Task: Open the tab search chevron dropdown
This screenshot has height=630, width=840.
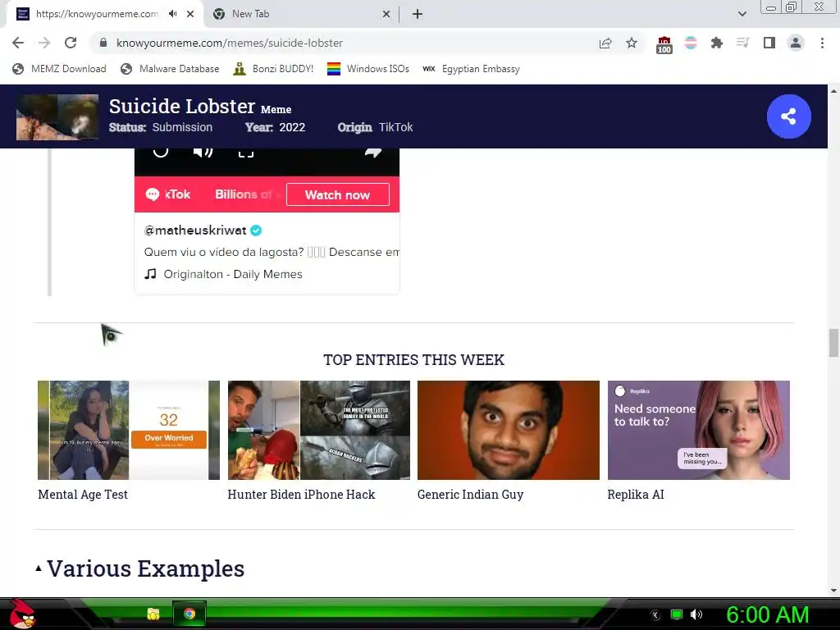Action: (x=742, y=14)
